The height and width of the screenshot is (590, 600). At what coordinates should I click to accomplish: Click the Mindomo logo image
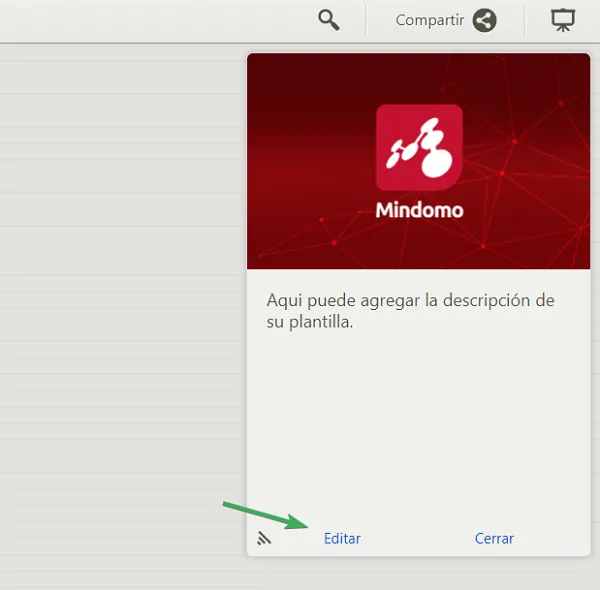tap(419, 147)
